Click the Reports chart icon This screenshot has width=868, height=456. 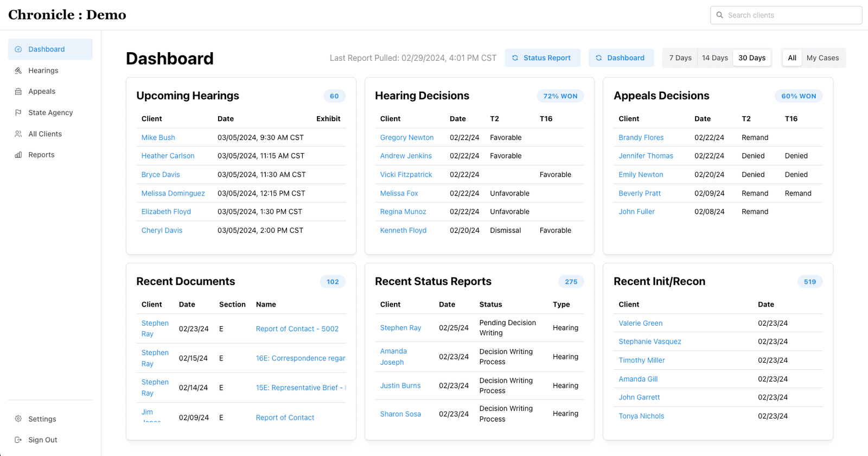(18, 155)
